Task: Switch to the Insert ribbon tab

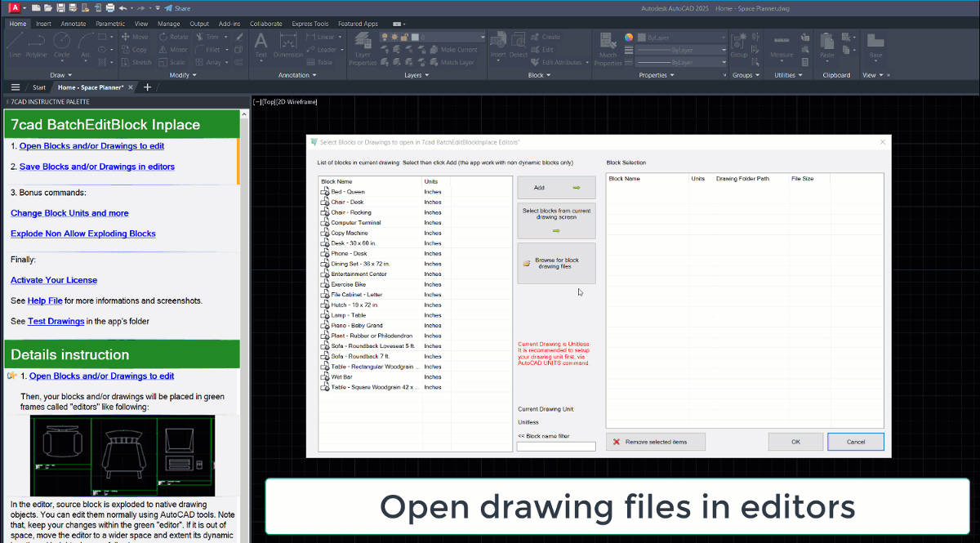Action: pos(43,24)
